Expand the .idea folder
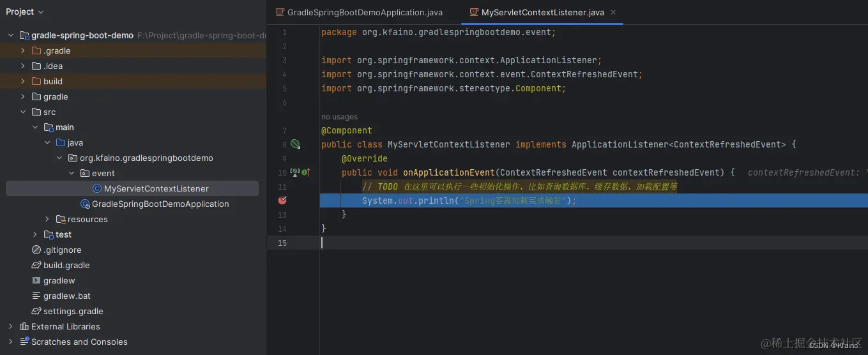This screenshot has width=868, height=355. point(23,66)
